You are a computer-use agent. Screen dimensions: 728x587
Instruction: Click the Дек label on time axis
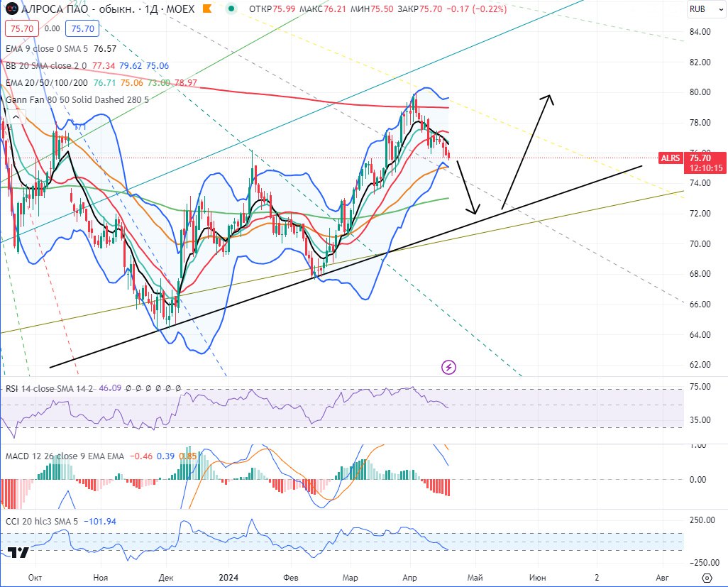(166, 578)
